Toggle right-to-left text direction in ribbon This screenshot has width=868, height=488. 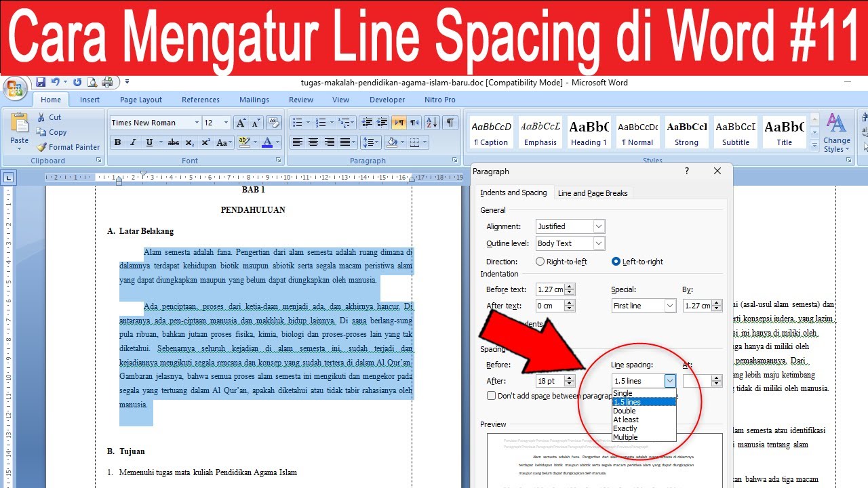[414, 123]
